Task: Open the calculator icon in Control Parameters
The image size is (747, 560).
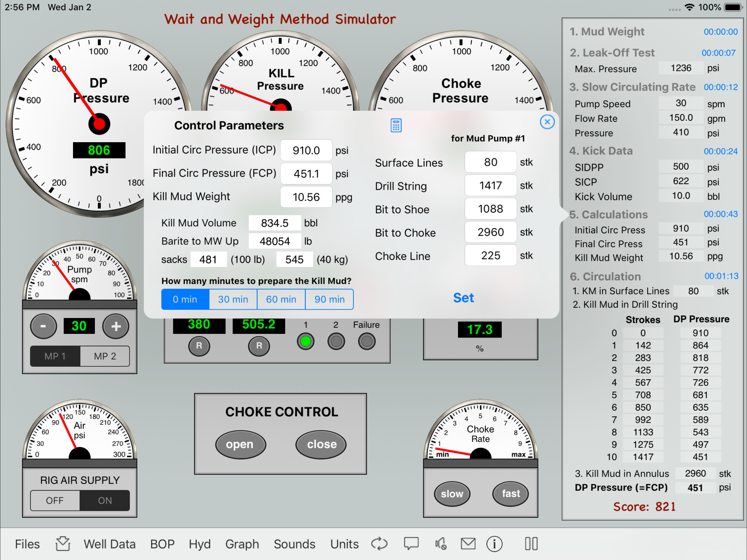Action: pos(396,125)
